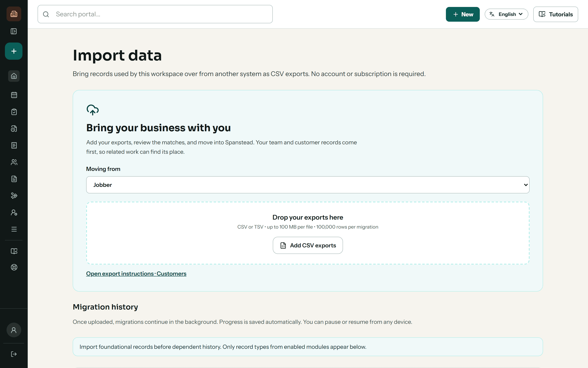Open the tutorials book icon in sidebar
The image size is (588, 368).
[14, 251]
